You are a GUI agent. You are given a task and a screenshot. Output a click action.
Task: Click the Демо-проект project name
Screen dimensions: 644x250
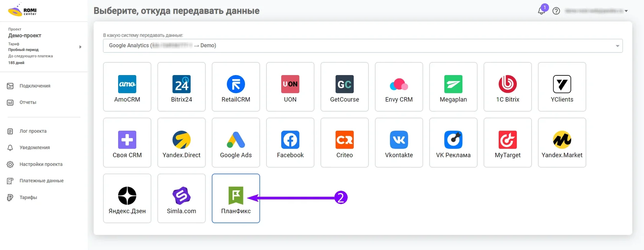click(25, 36)
